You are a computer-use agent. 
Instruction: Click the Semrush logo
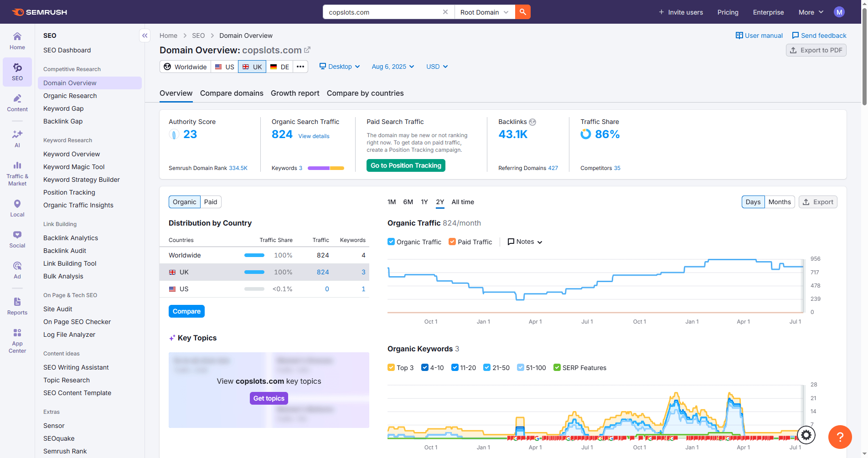point(39,12)
